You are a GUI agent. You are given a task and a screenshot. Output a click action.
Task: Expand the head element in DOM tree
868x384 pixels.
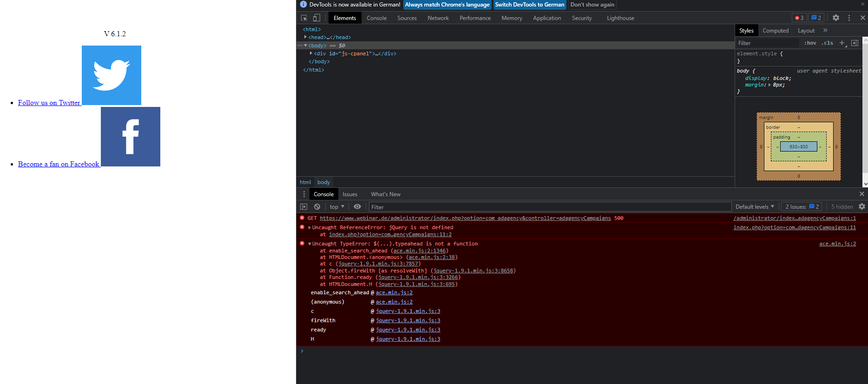[x=305, y=37]
